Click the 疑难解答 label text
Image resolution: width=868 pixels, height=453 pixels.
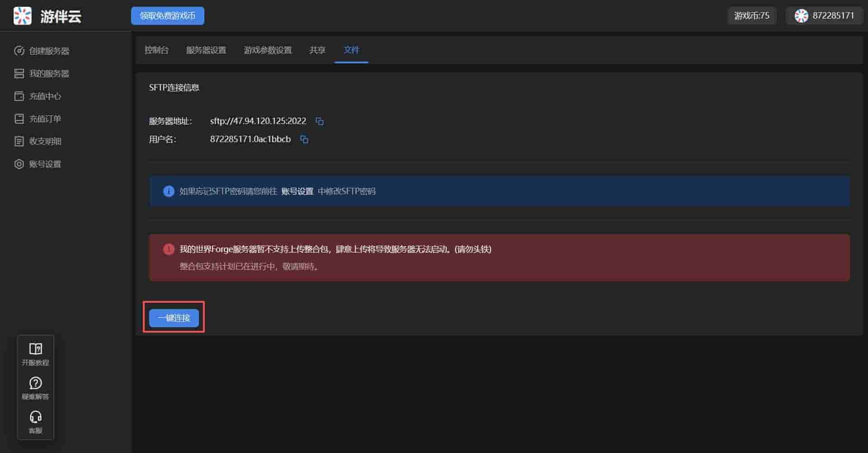36,396
